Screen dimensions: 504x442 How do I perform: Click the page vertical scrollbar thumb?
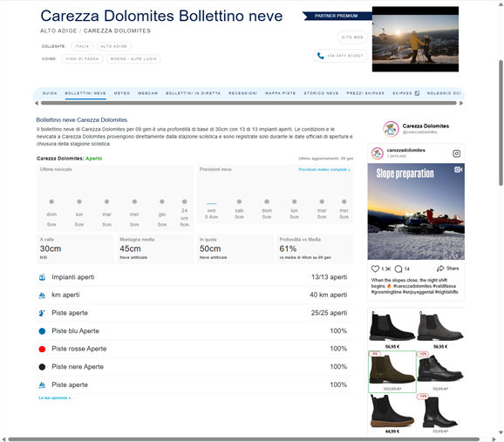pyautogui.click(x=501, y=123)
